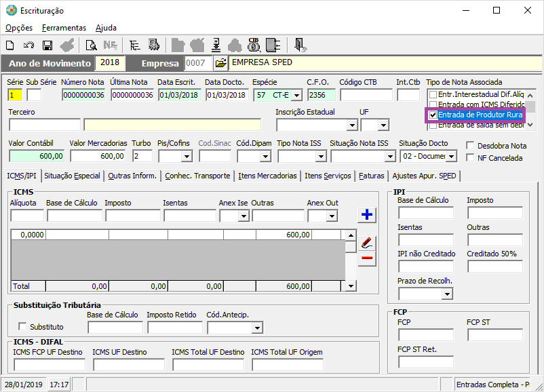The height and width of the screenshot is (392, 544).
Task: Click the grayed cloud-shaped toolbar icon
Action: 235,45
